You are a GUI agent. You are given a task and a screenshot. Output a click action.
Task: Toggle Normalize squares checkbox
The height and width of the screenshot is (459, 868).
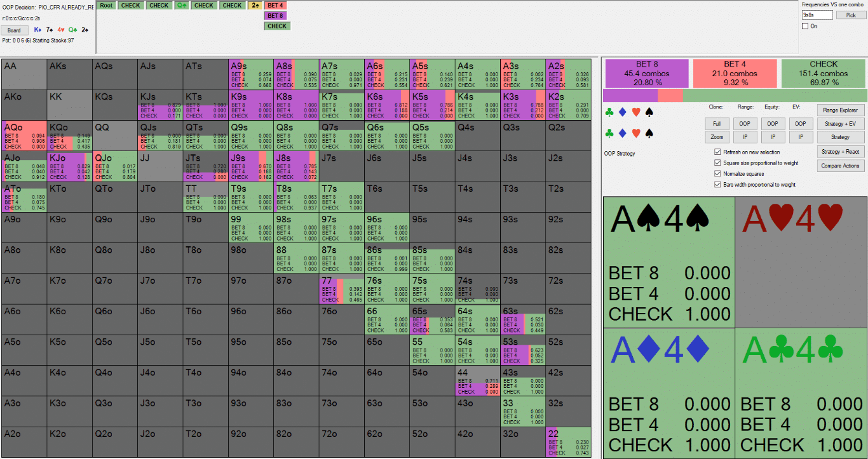click(718, 173)
